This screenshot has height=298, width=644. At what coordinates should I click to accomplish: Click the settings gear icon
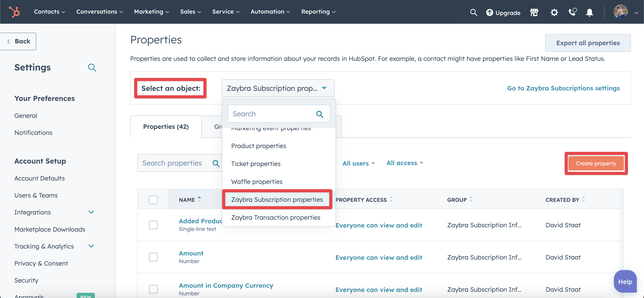(x=554, y=12)
